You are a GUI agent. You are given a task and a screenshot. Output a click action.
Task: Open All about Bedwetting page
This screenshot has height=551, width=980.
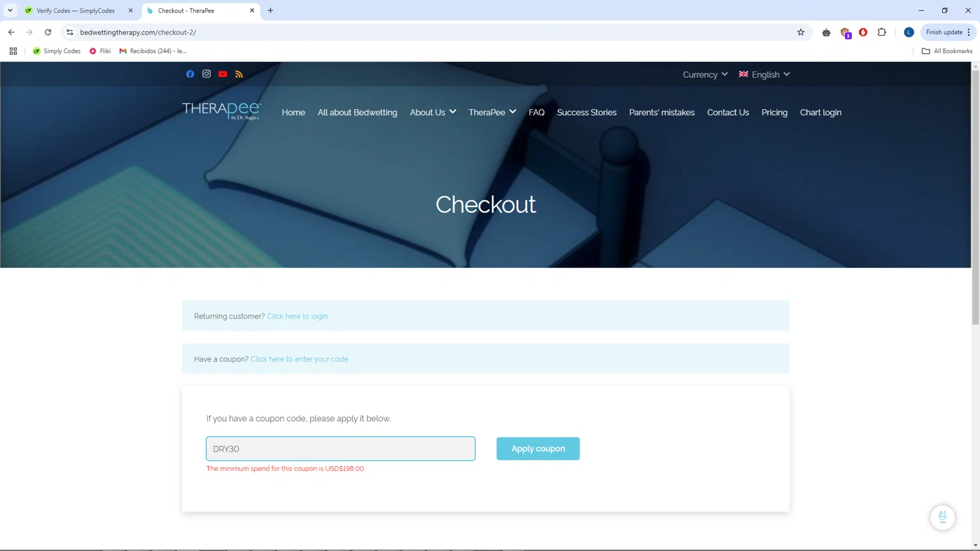[x=357, y=112]
